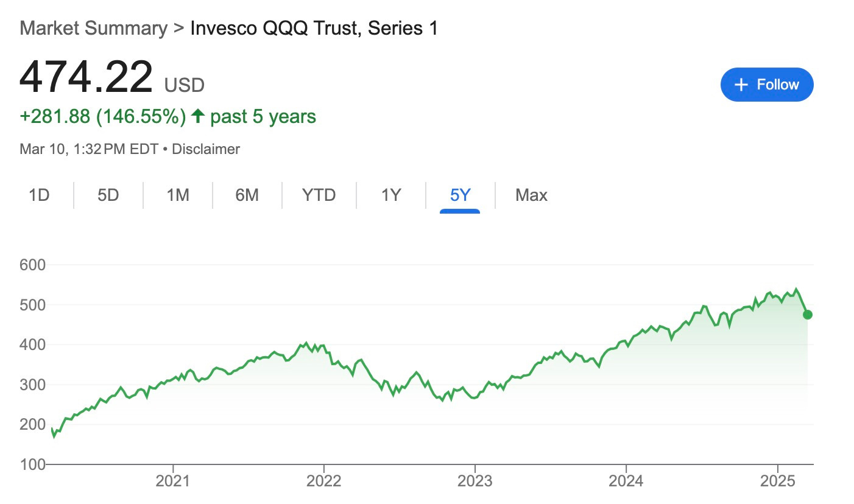The image size is (854, 504).
Task: Choose the 1Y time range
Action: [390, 195]
